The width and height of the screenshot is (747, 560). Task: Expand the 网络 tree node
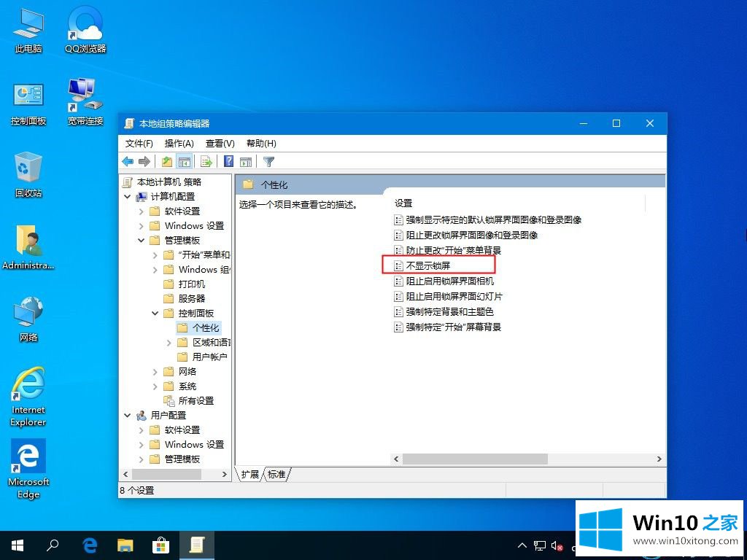155,372
